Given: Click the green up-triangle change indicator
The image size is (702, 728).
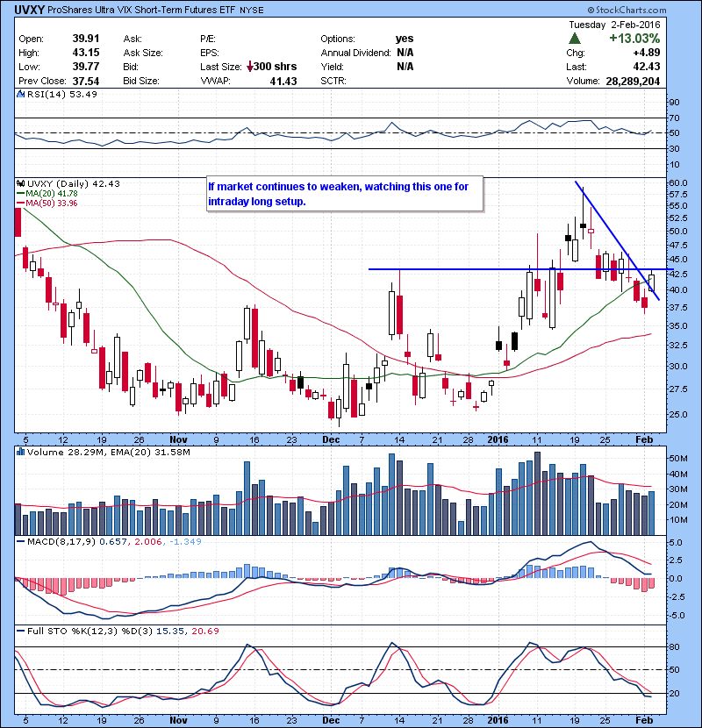Looking at the screenshot, I should pos(575,38).
